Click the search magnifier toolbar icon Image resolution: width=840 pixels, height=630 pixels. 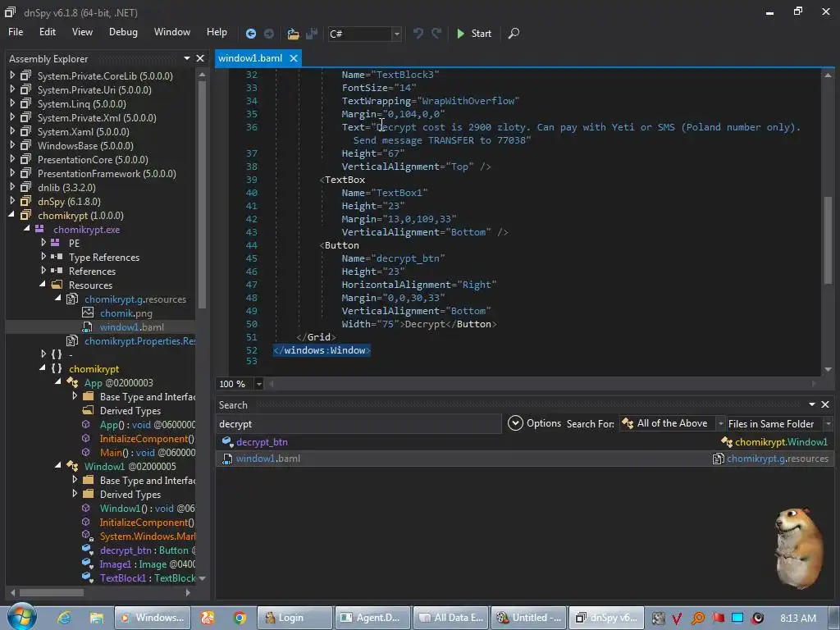coord(514,34)
